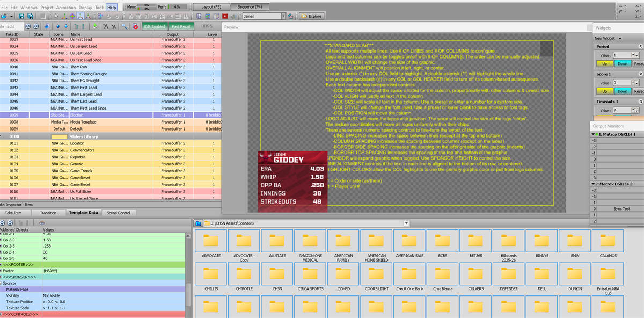Open the Windows menu
Screen dimensions: 644x318
[x=29, y=8]
